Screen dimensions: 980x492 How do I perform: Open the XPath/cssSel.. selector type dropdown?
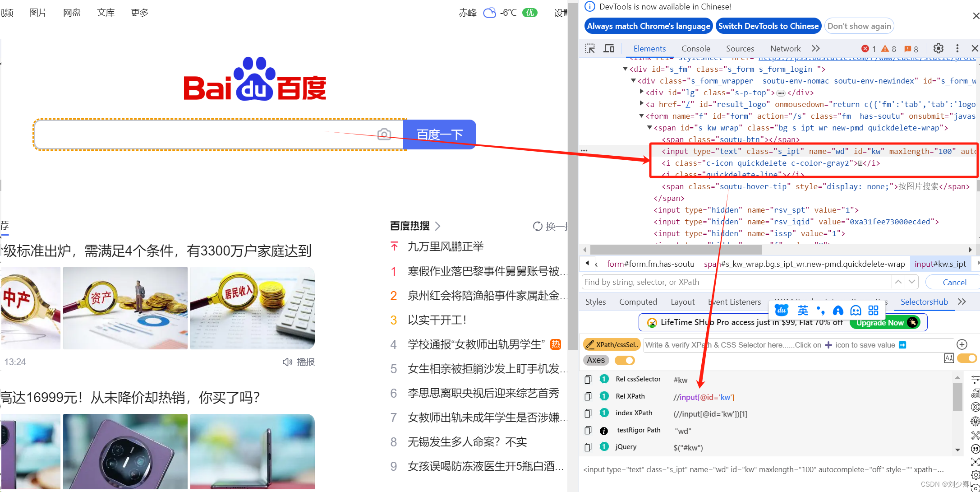612,344
